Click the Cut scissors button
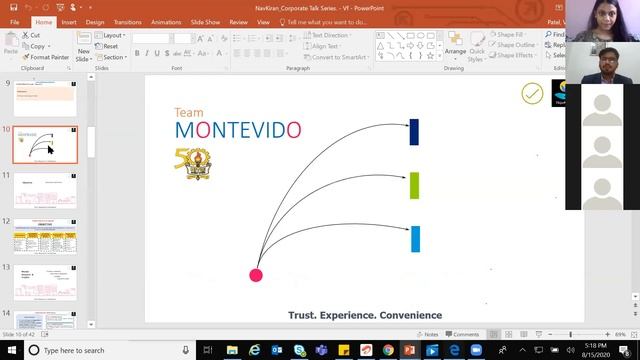Viewport: 640px width, 360px height. (31, 36)
